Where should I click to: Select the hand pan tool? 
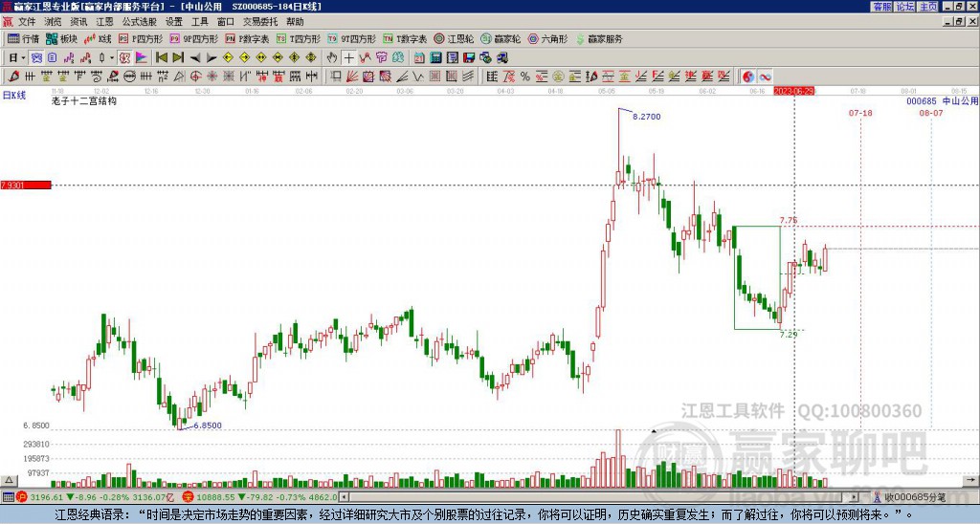[x=332, y=58]
